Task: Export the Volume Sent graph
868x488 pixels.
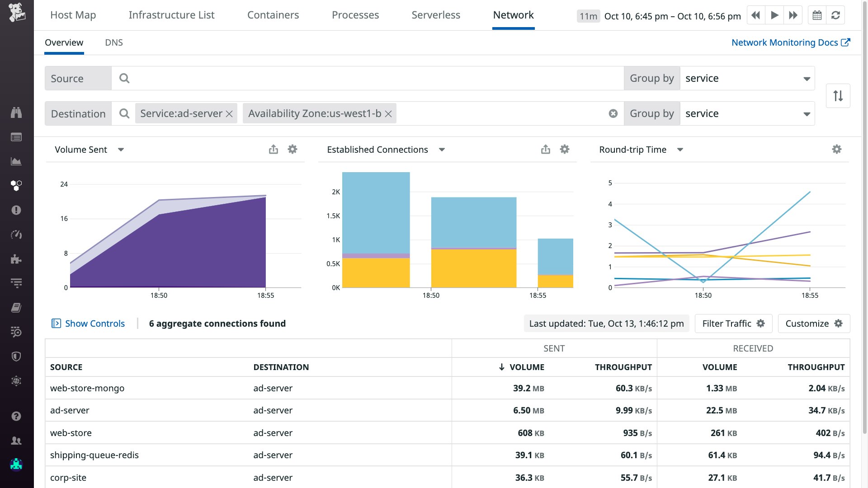Action: (x=274, y=150)
